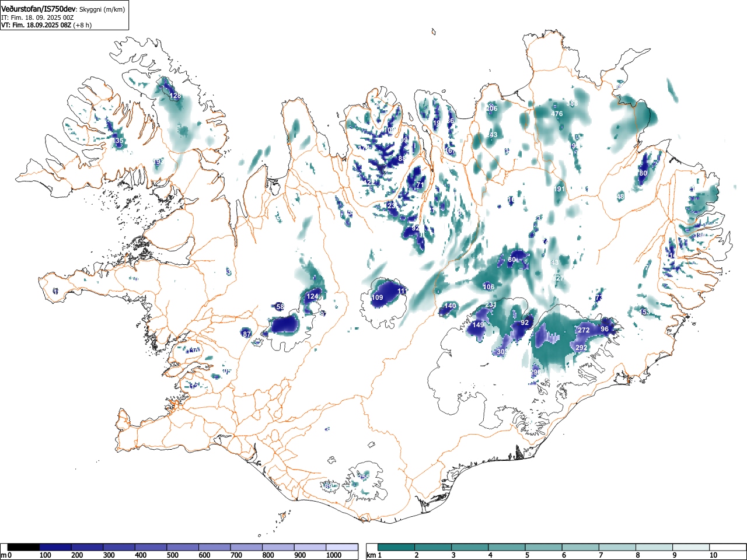The width and height of the screenshot is (747, 560).
Task: Click the initial time line 'IT: Fim. 18. 09. 2025 00Z'
Action: coord(37,17)
